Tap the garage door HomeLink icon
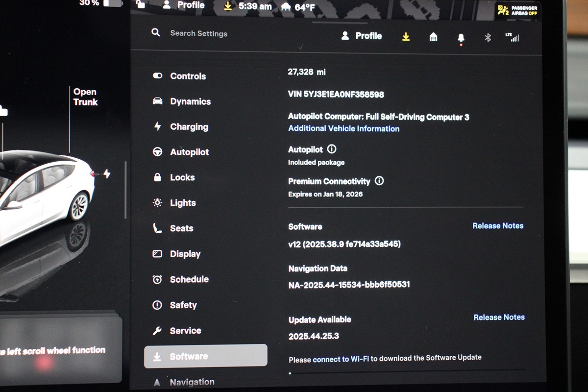The image size is (588, 392). 433,37
